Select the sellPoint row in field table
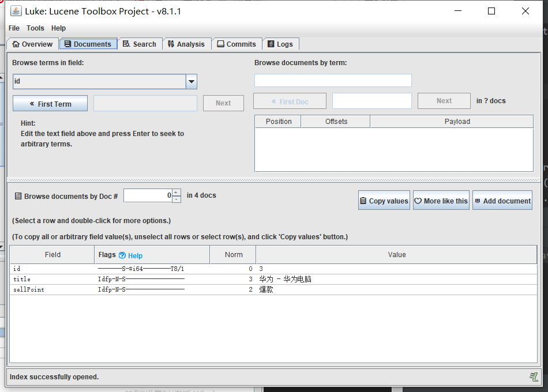548x392 pixels. (x=273, y=289)
